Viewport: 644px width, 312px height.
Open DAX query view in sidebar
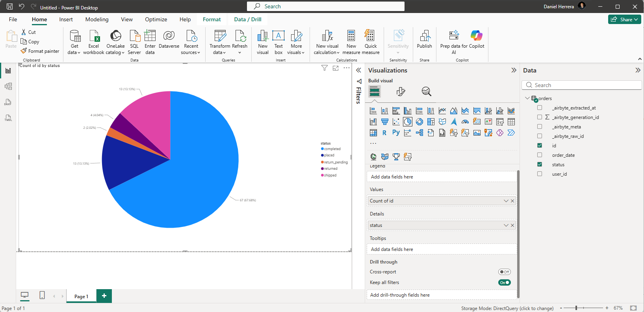[8, 102]
